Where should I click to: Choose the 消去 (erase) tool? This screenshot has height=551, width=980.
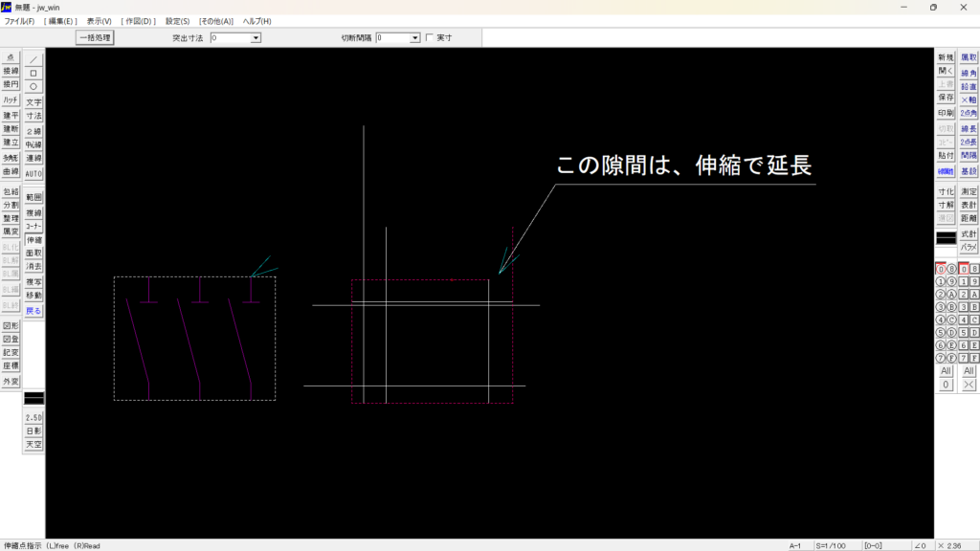point(33,266)
